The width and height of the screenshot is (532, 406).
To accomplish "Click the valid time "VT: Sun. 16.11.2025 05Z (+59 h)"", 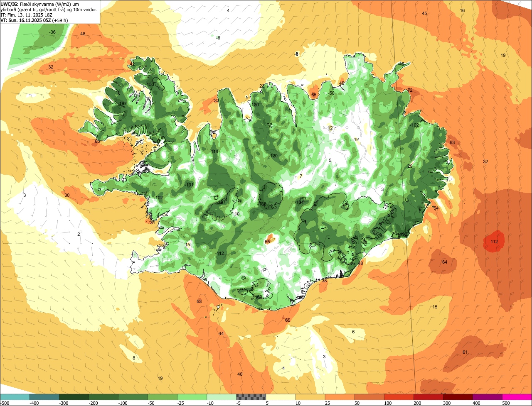I will pos(34,20).
